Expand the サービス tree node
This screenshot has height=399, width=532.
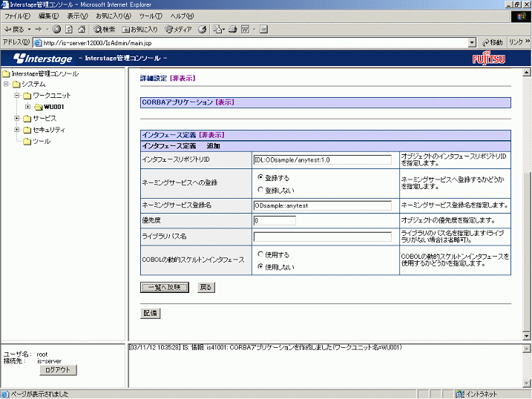(17, 119)
